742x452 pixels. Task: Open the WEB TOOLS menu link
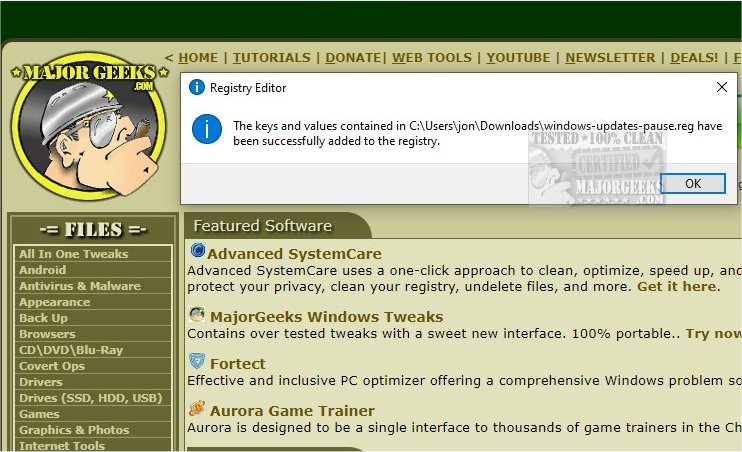(x=432, y=58)
